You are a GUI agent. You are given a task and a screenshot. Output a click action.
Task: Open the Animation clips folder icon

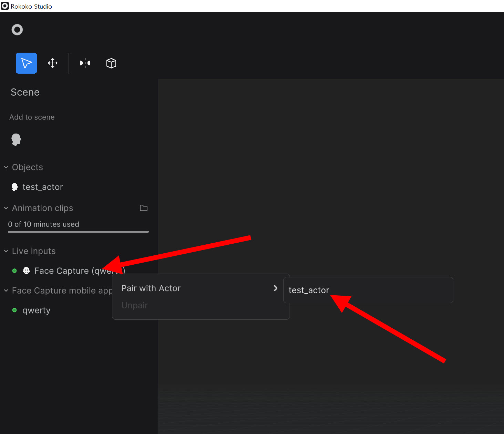click(x=144, y=208)
